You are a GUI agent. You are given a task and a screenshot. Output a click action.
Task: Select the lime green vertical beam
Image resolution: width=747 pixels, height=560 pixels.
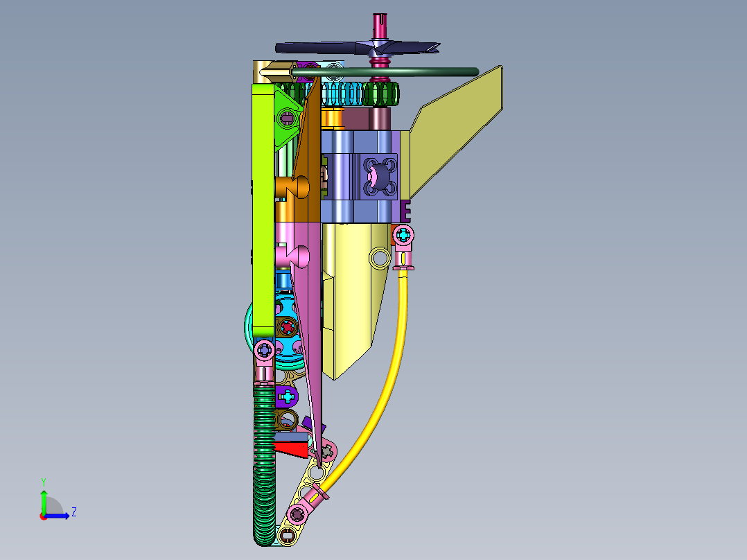(263, 210)
